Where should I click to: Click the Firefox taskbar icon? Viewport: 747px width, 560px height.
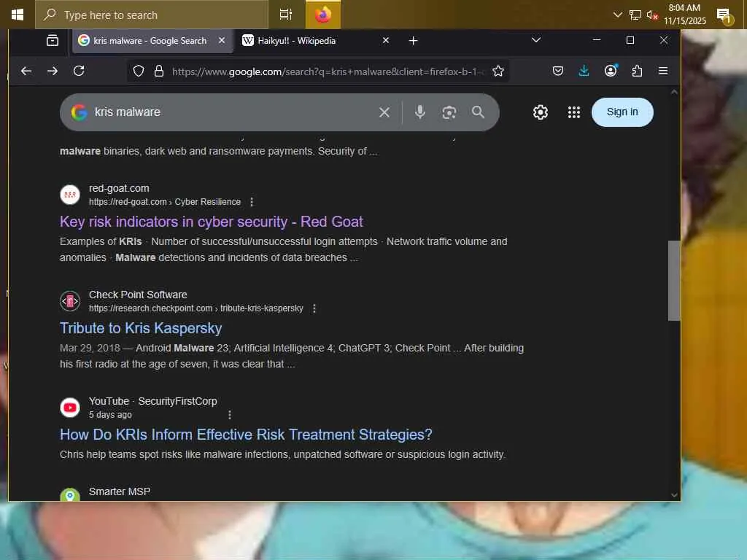pos(322,15)
